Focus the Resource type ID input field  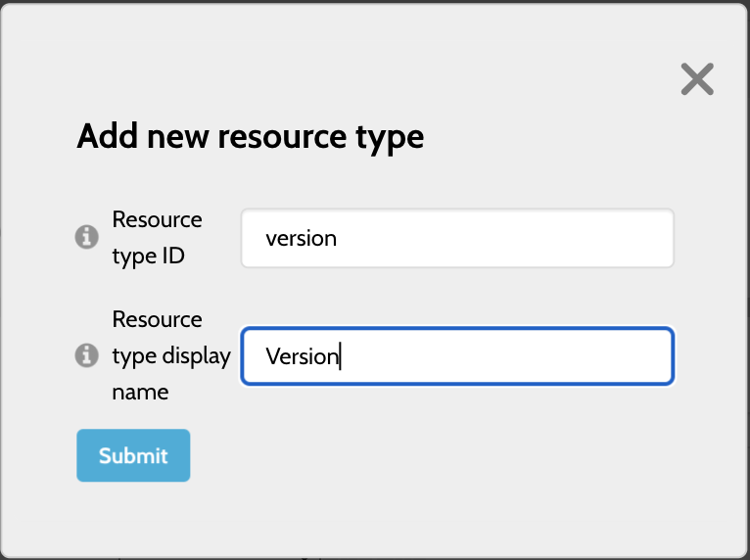point(457,238)
